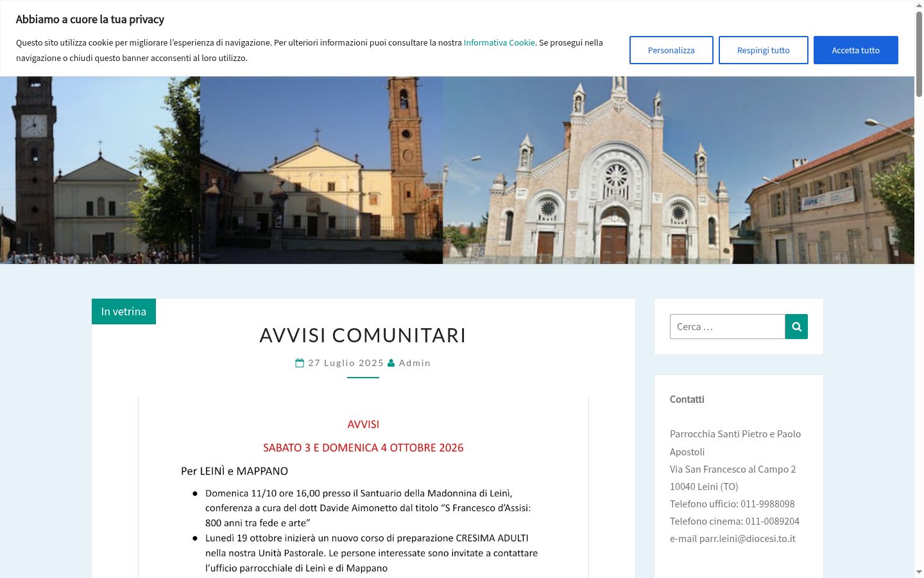Click the In vetrina label
Screen dimensions: 924x578
tap(124, 311)
